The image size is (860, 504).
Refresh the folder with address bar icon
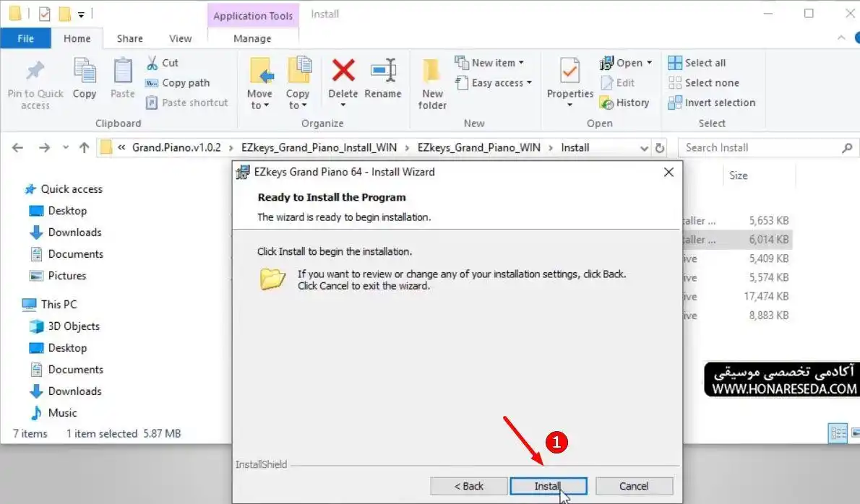(x=660, y=148)
